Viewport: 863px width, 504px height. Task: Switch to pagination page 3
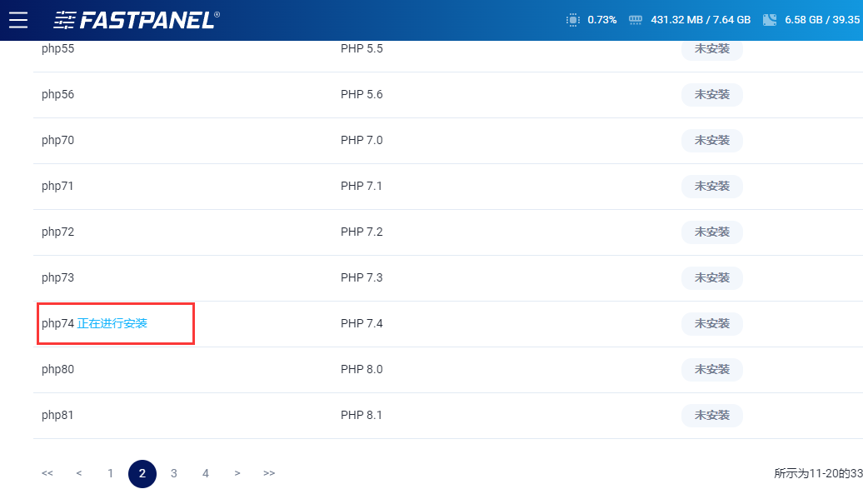pos(174,473)
